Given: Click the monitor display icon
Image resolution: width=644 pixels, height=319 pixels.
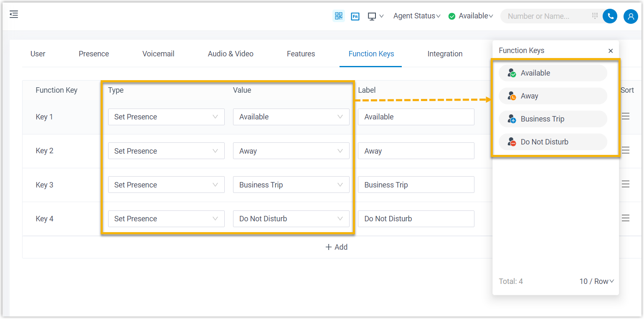Looking at the screenshot, I should [x=372, y=16].
